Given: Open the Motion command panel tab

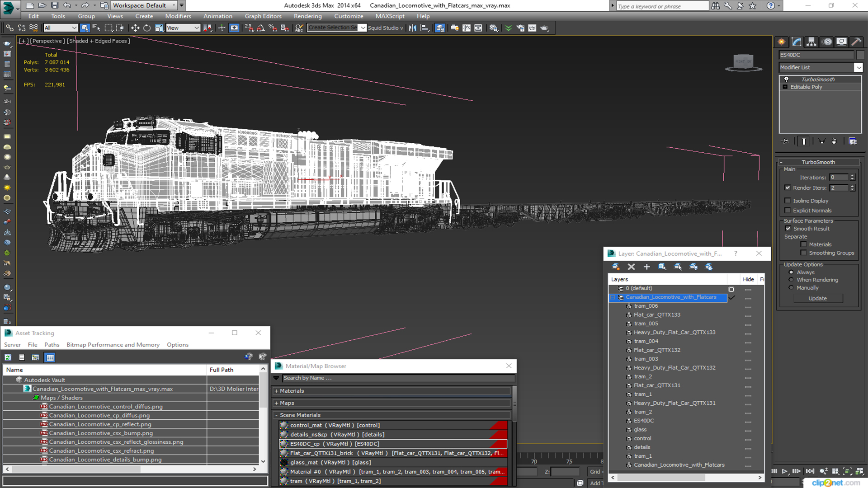Looking at the screenshot, I should pos(827,42).
